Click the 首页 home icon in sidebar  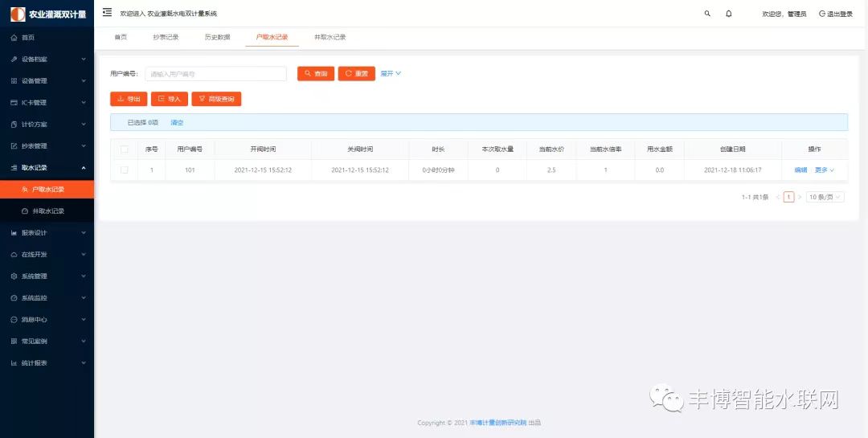click(x=14, y=38)
